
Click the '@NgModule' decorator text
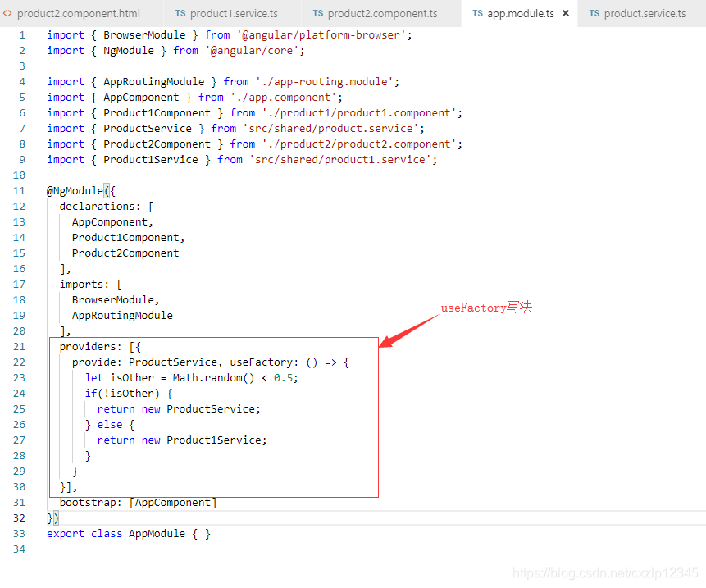pos(75,191)
